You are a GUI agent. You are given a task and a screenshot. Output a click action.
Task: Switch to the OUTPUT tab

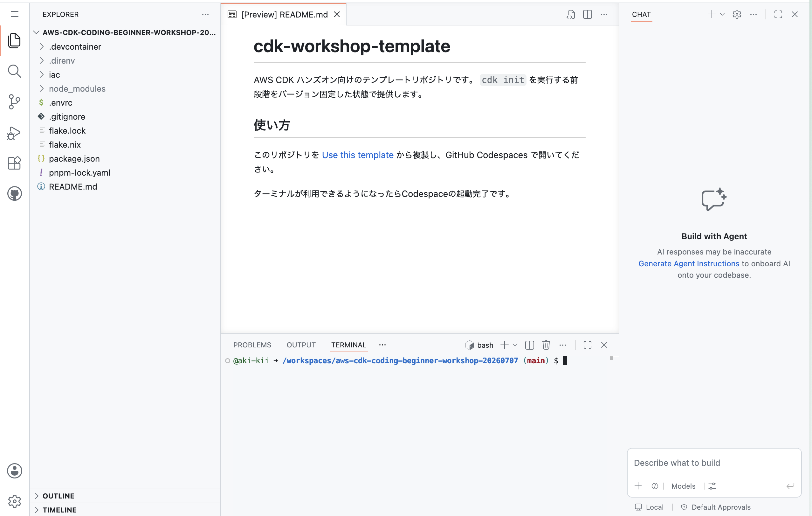(x=301, y=345)
